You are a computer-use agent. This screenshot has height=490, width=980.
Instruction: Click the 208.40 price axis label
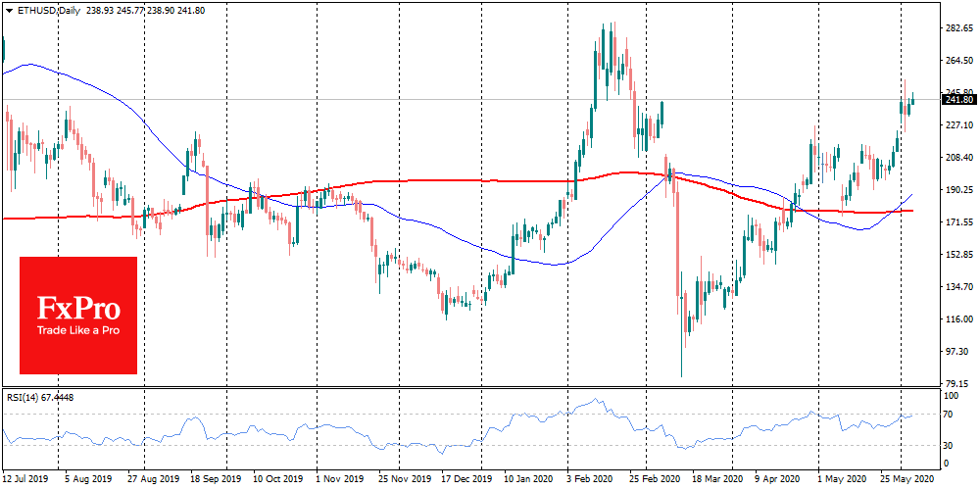tap(959, 158)
